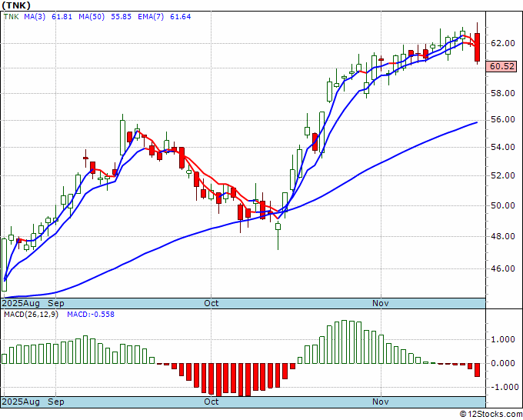The height and width of the screenshot is (420, 523).
Task: Click Sep on the MACD axis
Action: tap(55, 402)
